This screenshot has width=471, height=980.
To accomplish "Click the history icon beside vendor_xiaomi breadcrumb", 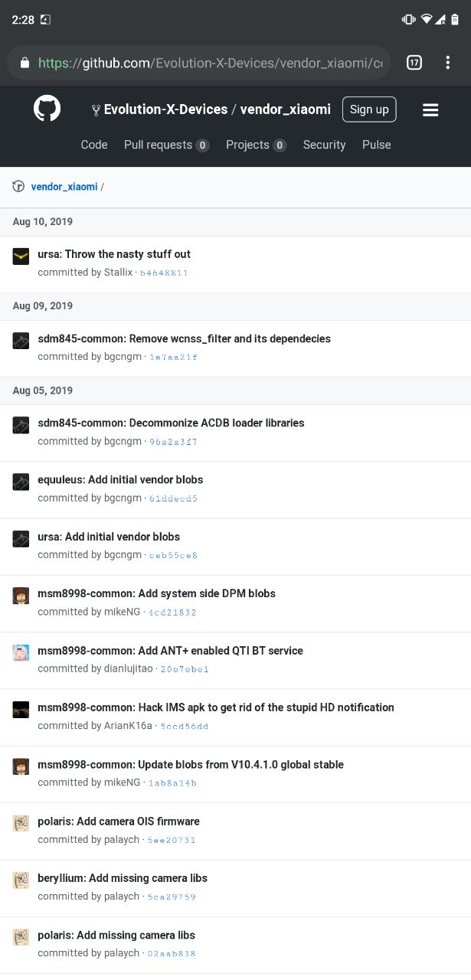I will (18, 186).
